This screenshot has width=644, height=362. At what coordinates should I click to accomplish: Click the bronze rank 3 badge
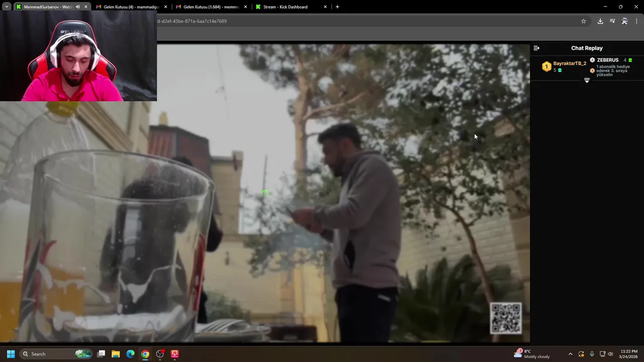point(592,71)
